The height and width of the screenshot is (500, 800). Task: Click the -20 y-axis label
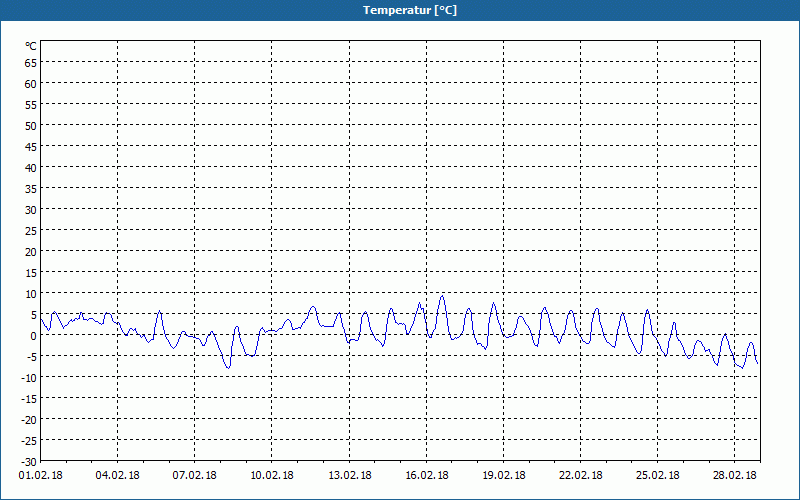click(29, 419)
